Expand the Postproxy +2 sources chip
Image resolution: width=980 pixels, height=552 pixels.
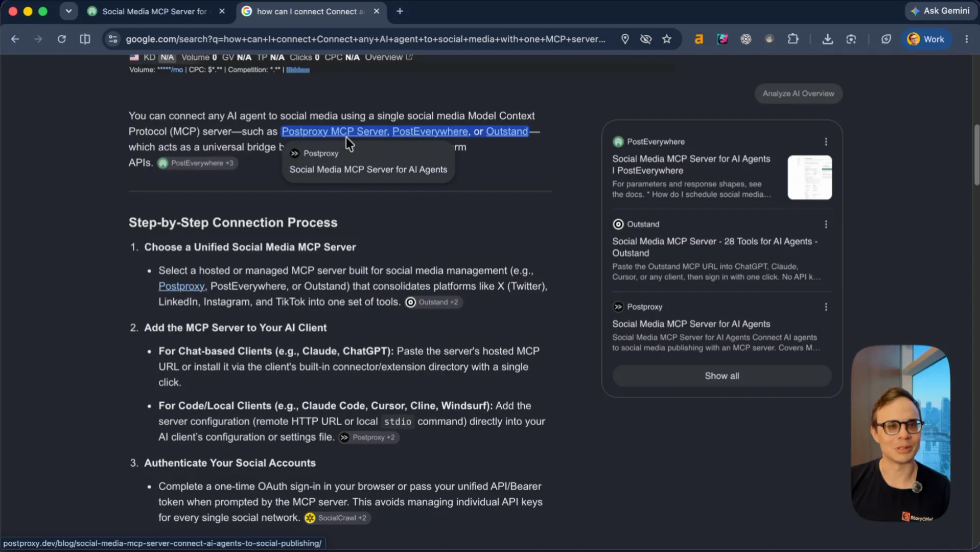(x=368, y=438)
